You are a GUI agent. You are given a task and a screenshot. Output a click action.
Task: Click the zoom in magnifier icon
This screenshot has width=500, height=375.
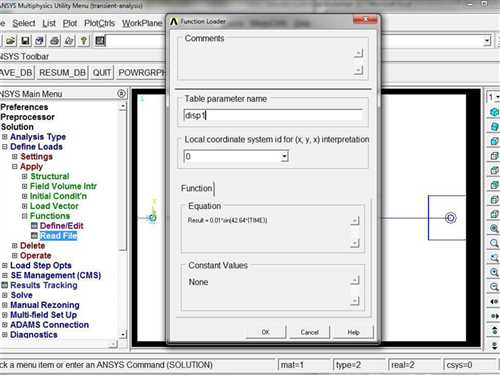[494, 272]
